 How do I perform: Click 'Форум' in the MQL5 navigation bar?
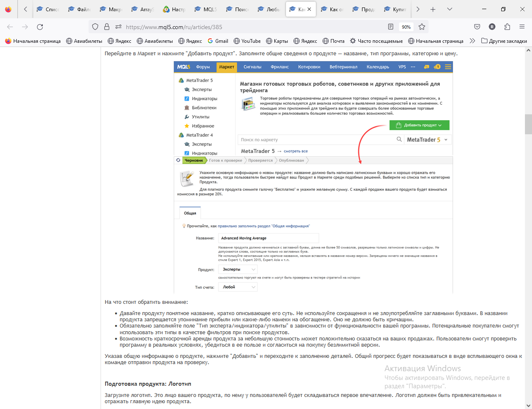click(203, 67)
